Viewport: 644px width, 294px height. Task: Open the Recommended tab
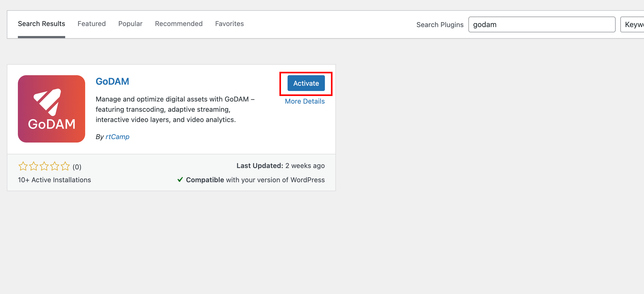coord(179,24)
